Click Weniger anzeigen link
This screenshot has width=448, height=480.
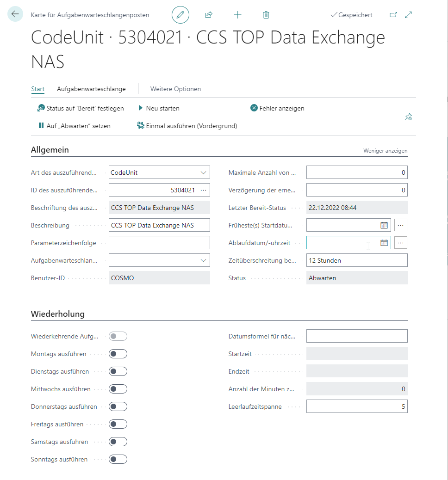point(385,151)
